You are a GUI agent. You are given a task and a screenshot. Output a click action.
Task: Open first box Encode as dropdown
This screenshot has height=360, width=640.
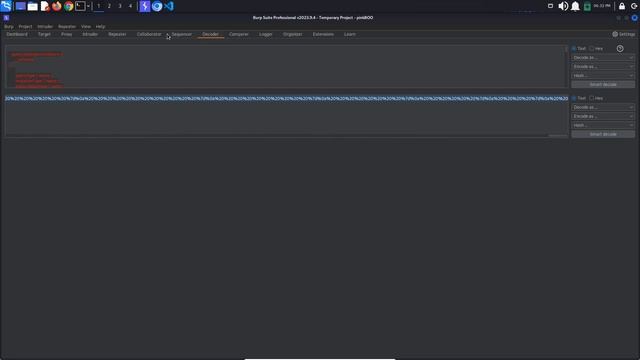click(603, 67)
